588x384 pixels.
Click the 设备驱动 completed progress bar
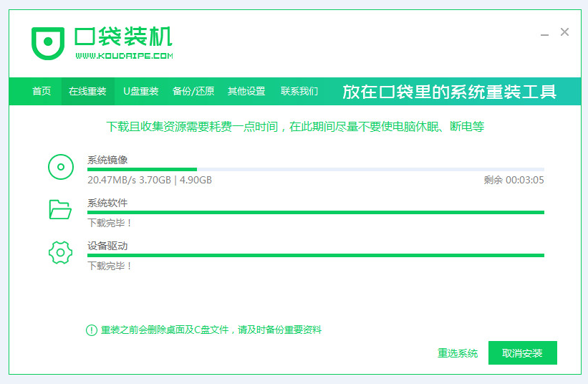(315, 256)
